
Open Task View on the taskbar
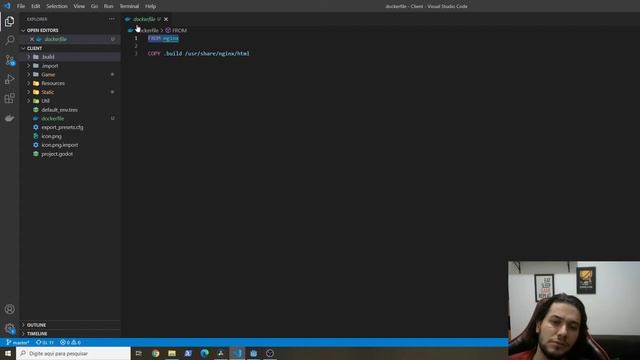pyautogui.click(x=139, y=353)
